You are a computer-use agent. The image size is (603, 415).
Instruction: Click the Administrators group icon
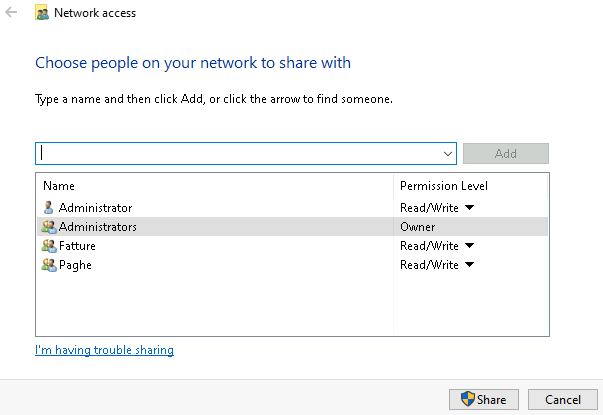coord(49,227)
